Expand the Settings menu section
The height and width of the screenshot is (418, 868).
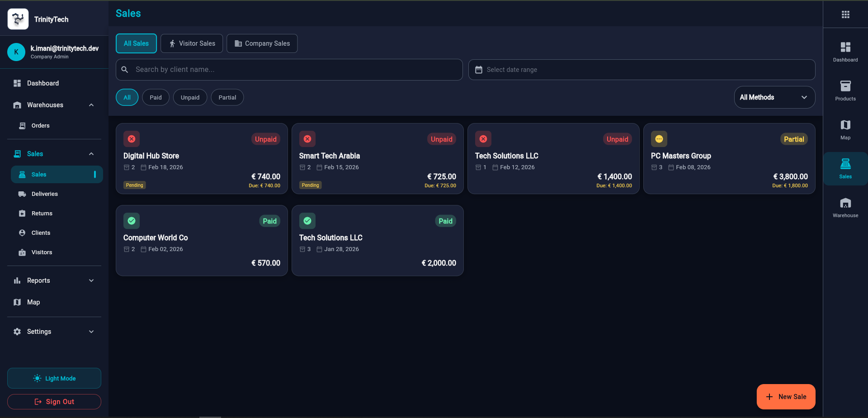54,332
